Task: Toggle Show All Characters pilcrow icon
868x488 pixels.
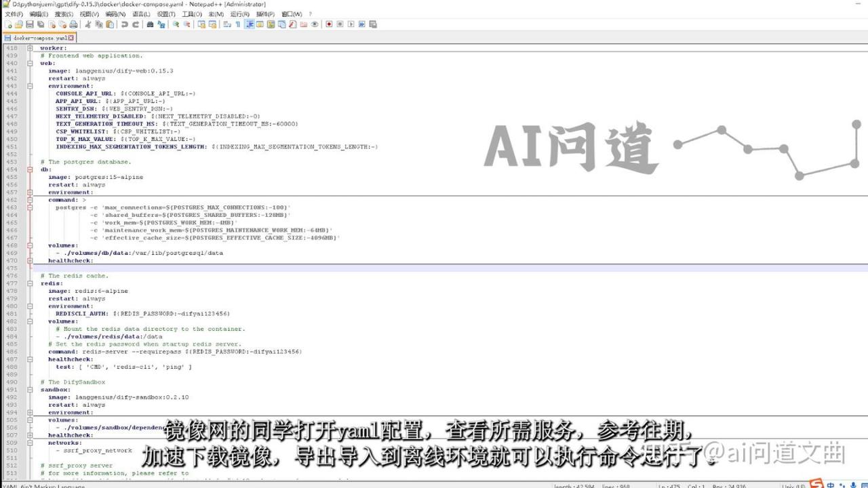Action: [x=237, y=24]
